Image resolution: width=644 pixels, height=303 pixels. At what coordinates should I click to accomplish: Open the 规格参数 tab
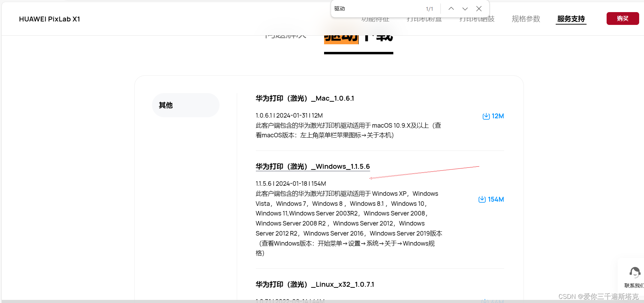point(526,19)
